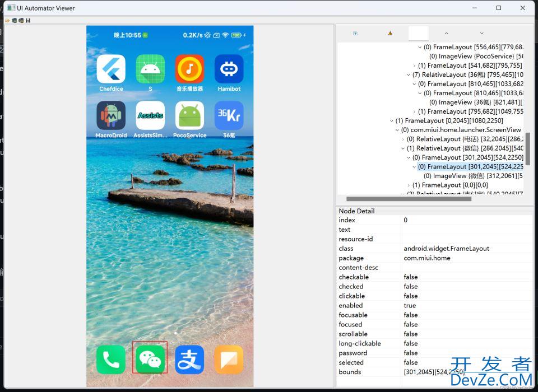Select the 36Kr app icon

229,115
